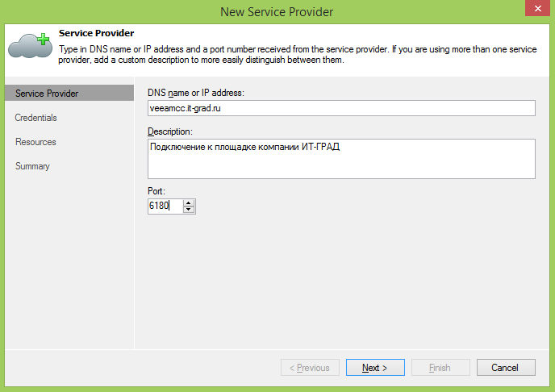The image size is (555, 392).
Task: Click the "DNS name or IP address" label
Action: coord(195,94)
